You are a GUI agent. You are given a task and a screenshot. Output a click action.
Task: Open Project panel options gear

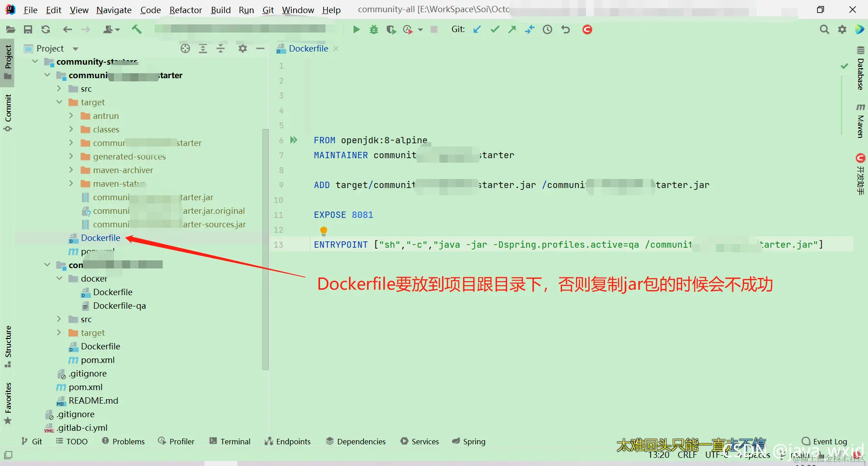tap(243, 49)
